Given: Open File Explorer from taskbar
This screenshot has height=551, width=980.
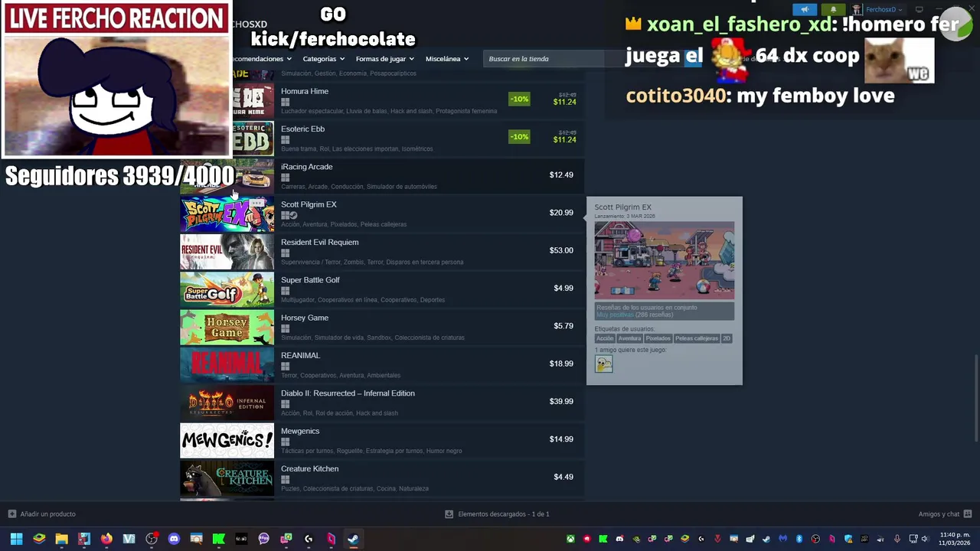Looking at the screenshot, I should (61, 539).
